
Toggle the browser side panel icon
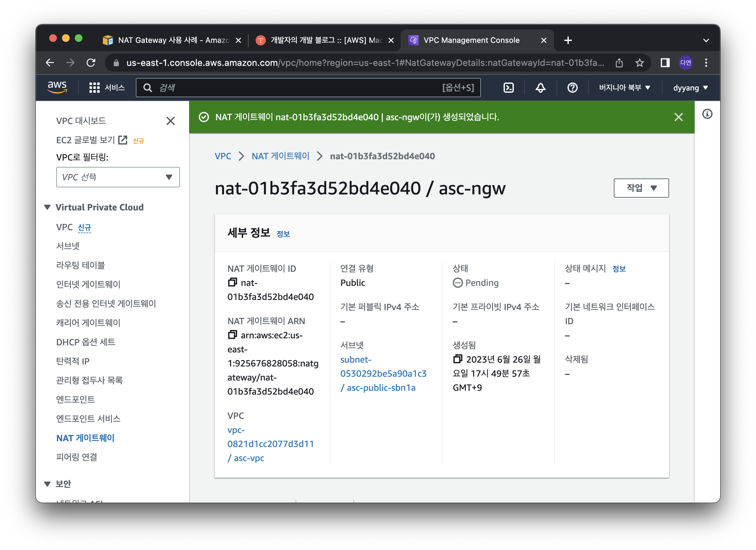pyautogui.click(x=665, y=63)
